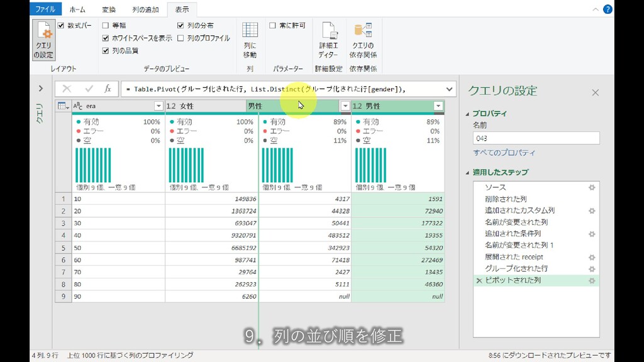Toggle the 数式バー checkbox
The image size is (644, 362).
61,26
